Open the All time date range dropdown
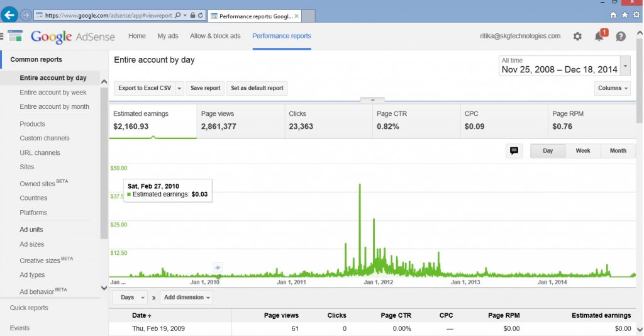The width and height of the screenshot is (644, 336). 564,65
